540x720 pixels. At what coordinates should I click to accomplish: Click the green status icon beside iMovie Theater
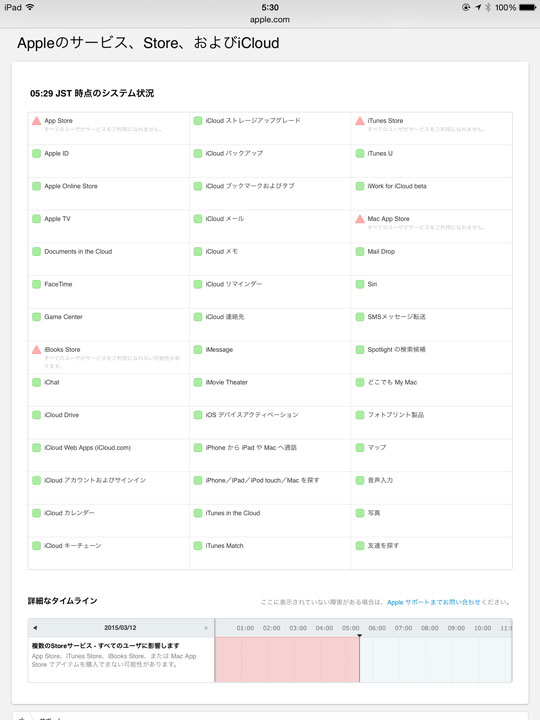tap(198, 382)
